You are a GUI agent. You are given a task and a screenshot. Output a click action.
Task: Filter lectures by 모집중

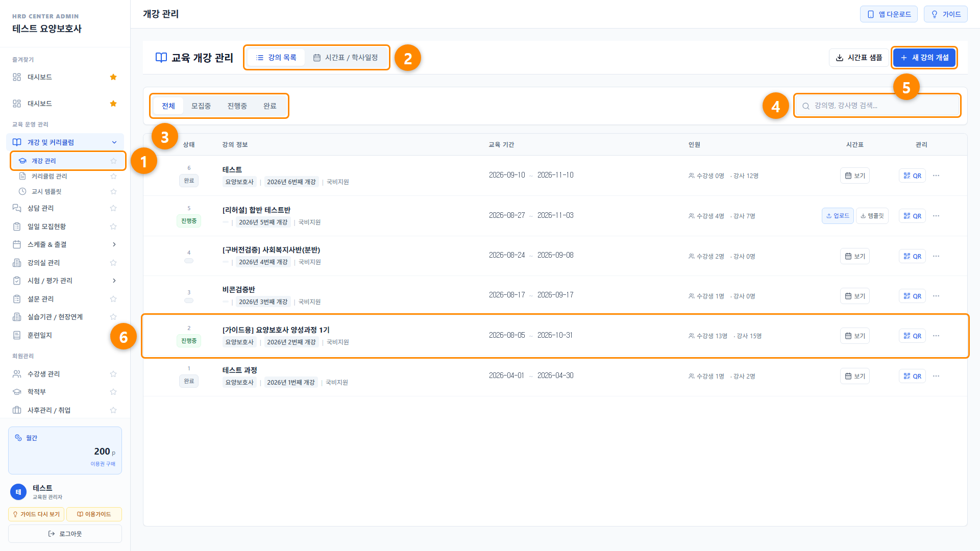pyautogui.click(x=201, y=106)
